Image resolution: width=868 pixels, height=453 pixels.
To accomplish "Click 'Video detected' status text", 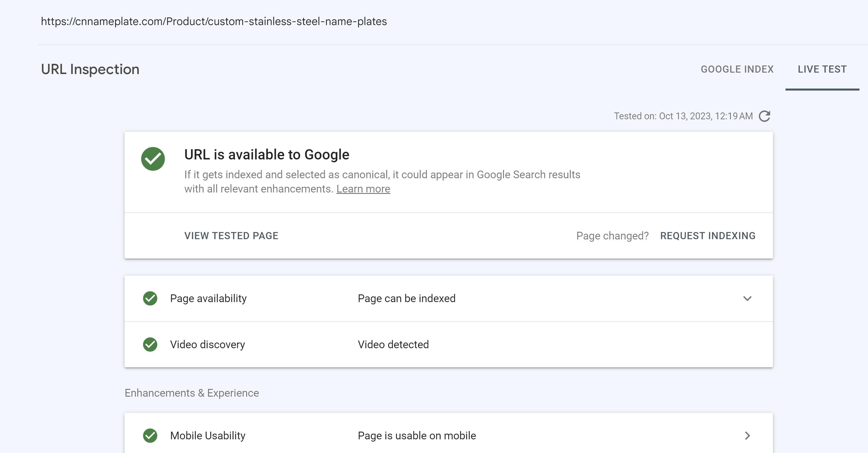I will point(393,345).
